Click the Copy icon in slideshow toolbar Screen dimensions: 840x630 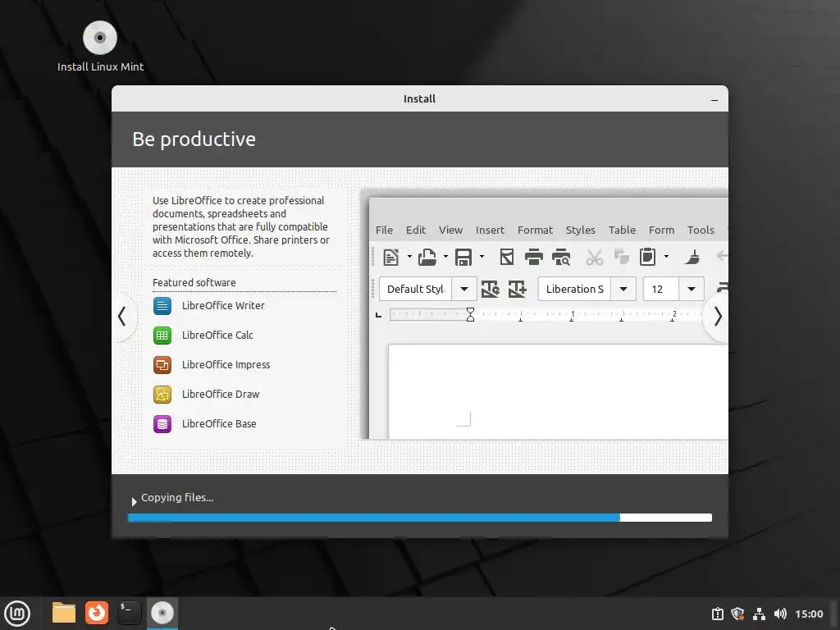622,257
